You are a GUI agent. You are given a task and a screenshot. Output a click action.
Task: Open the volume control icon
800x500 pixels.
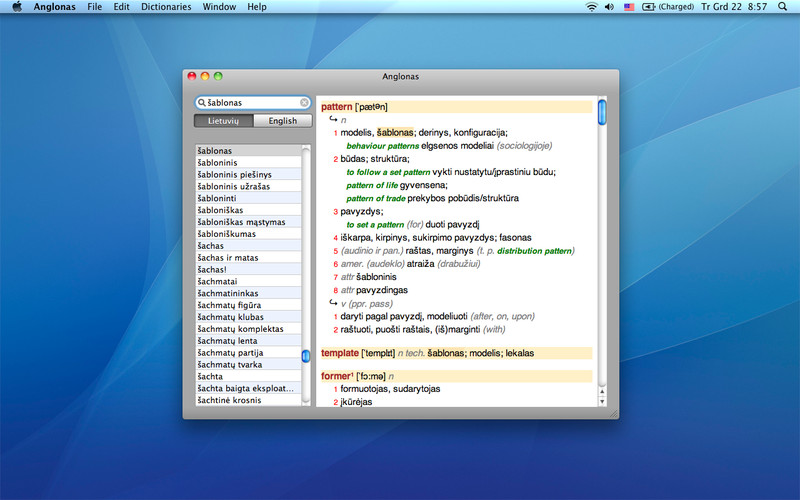(x=609, y=7)
